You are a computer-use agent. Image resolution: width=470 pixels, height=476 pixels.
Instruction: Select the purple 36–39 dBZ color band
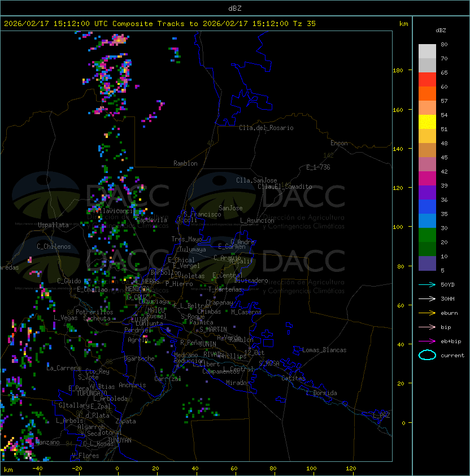tap(427, 193)
